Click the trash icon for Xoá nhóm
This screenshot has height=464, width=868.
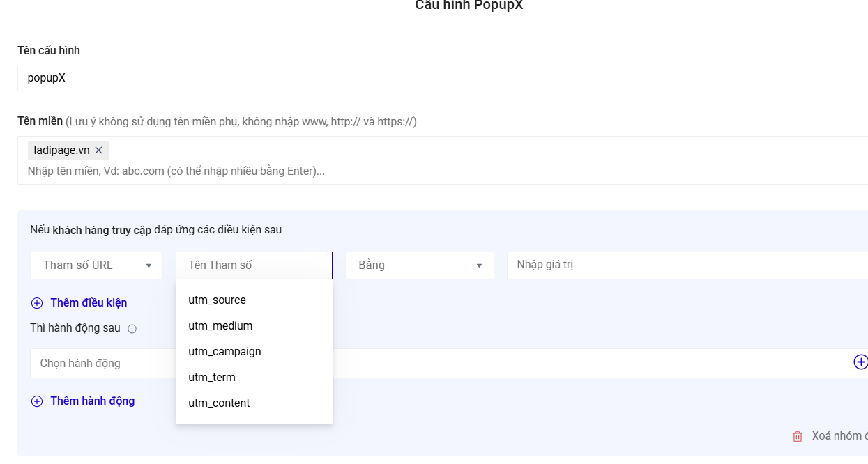tap(798, 437)
